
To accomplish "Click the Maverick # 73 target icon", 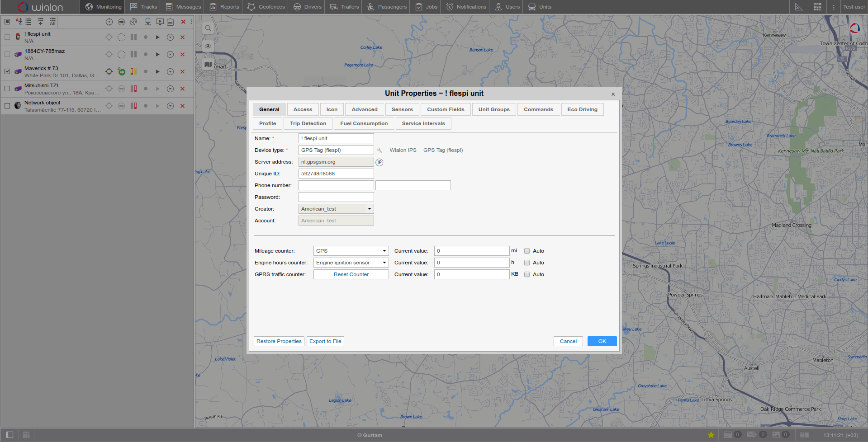I will click(109, 71).
